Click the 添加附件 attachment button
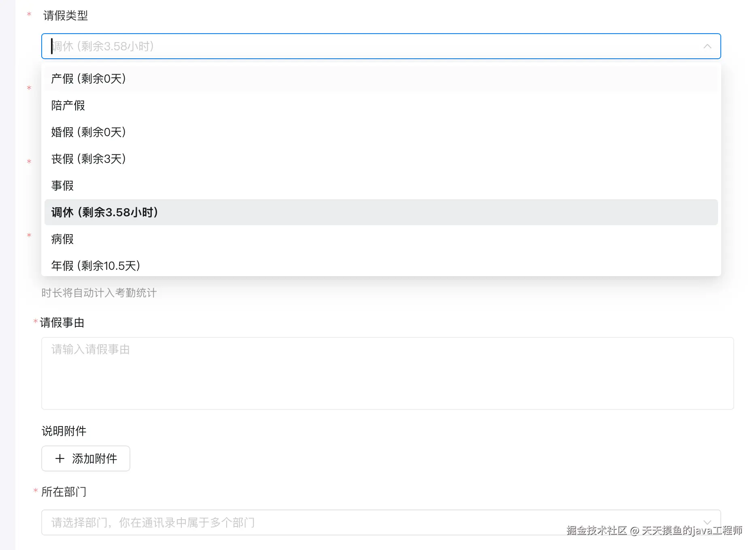 85,458
